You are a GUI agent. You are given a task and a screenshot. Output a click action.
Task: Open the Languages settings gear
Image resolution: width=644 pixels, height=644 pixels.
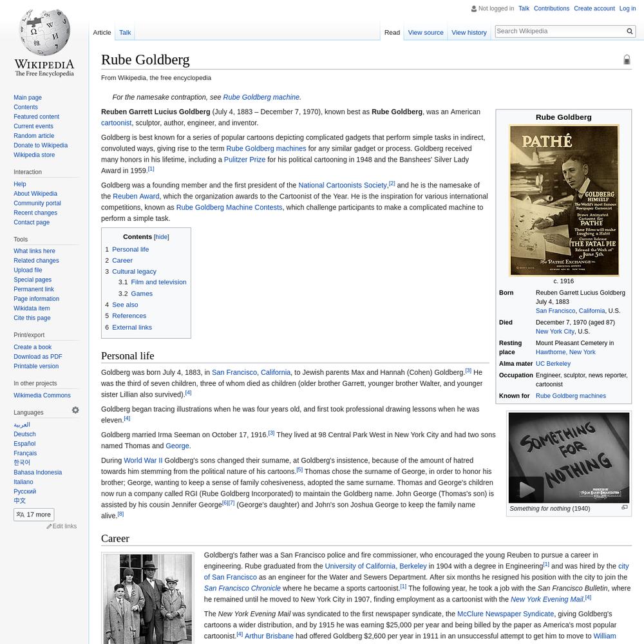pyautogui.click(x=75, y=410)
